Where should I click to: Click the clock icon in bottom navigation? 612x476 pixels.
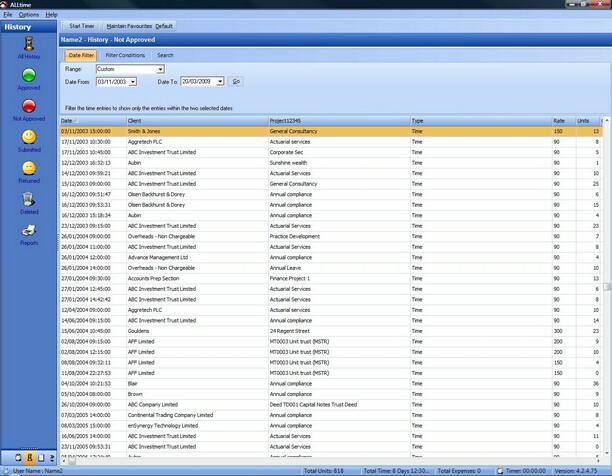[x=18, y=458]
